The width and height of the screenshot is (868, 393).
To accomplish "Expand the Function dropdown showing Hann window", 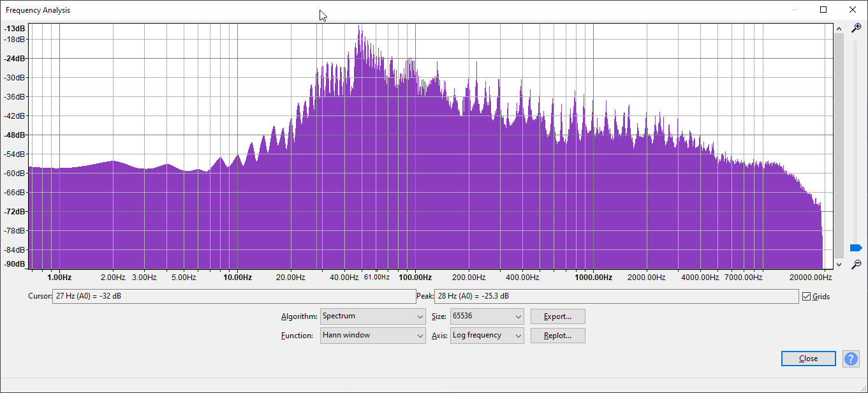I will click(x=372, y=336).
